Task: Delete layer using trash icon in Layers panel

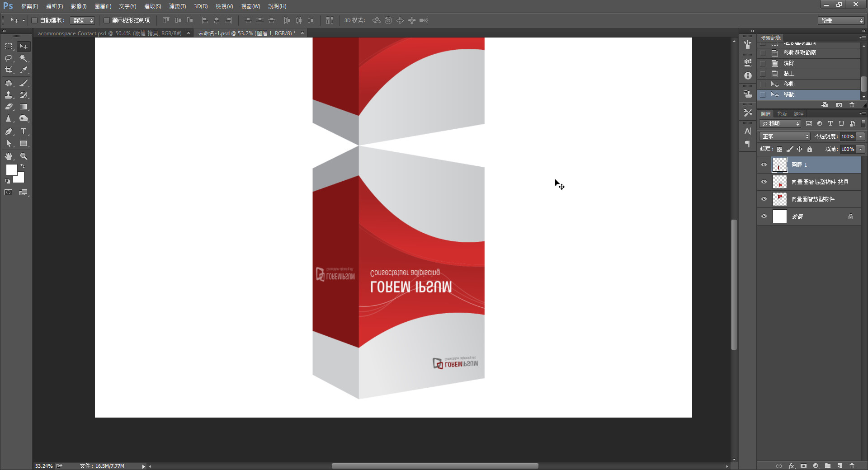Action: (x=852, y=465)
